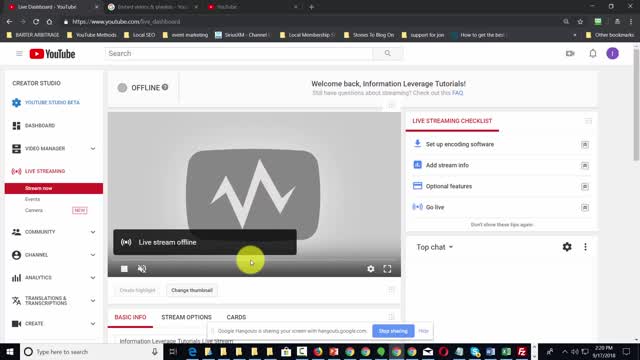Click the OFFLINE status help icon

[165, 87]
